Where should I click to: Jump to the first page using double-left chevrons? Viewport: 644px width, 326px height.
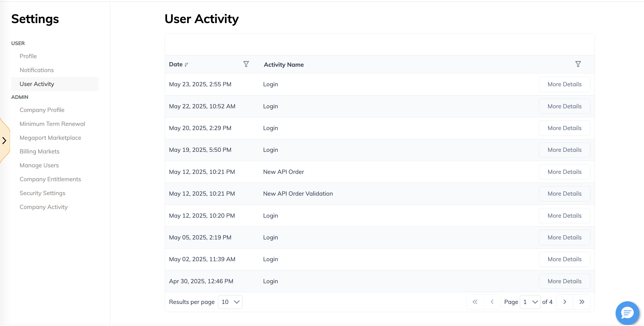pos(475,302)
